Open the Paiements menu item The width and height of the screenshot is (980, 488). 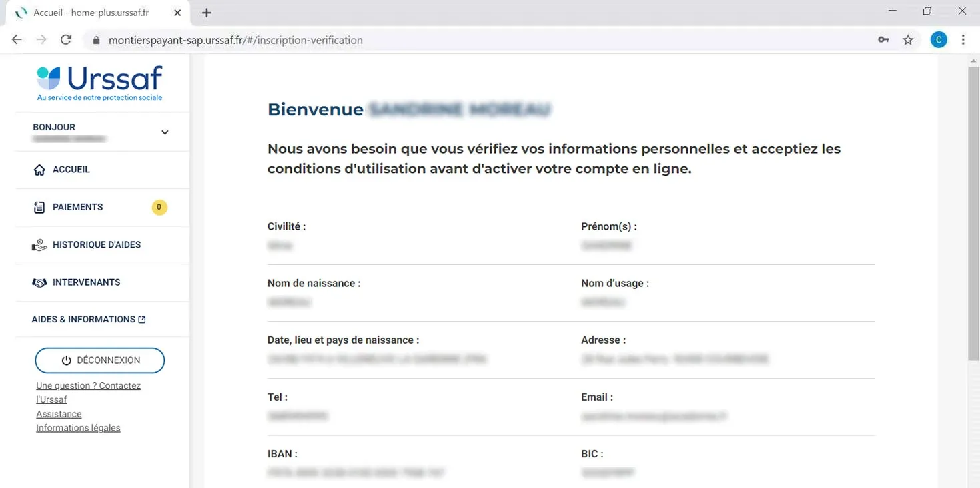tap(78, 208)
